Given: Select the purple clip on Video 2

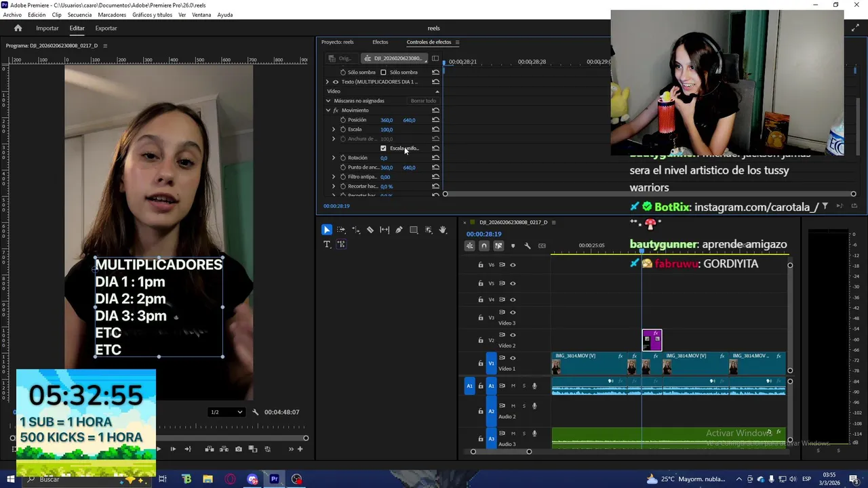Looking at the screenshot, I should point(652,340).
